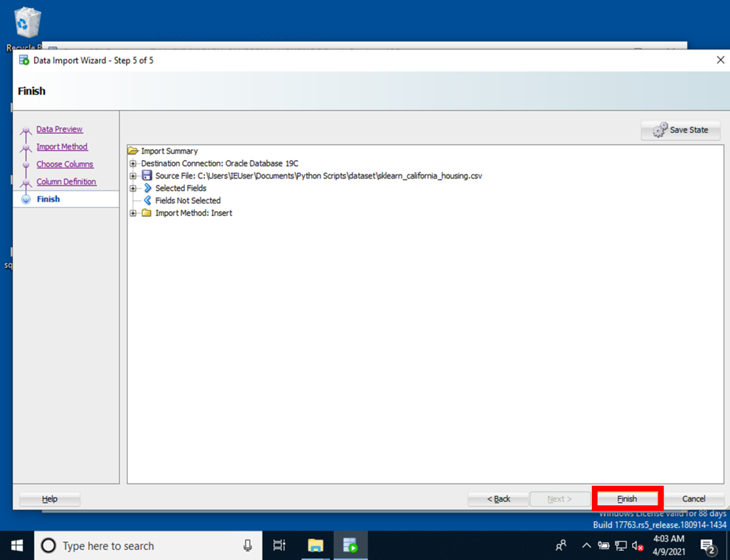This screenshot has width=730, height=560.
Task: Click the Data Import Wizard title icon
Action: tap(24, 60)
